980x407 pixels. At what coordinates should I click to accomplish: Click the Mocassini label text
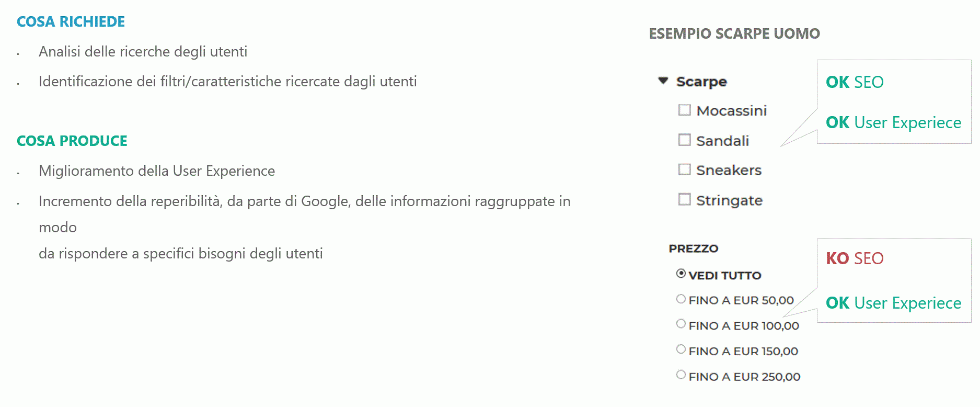(x=732, y=110)
